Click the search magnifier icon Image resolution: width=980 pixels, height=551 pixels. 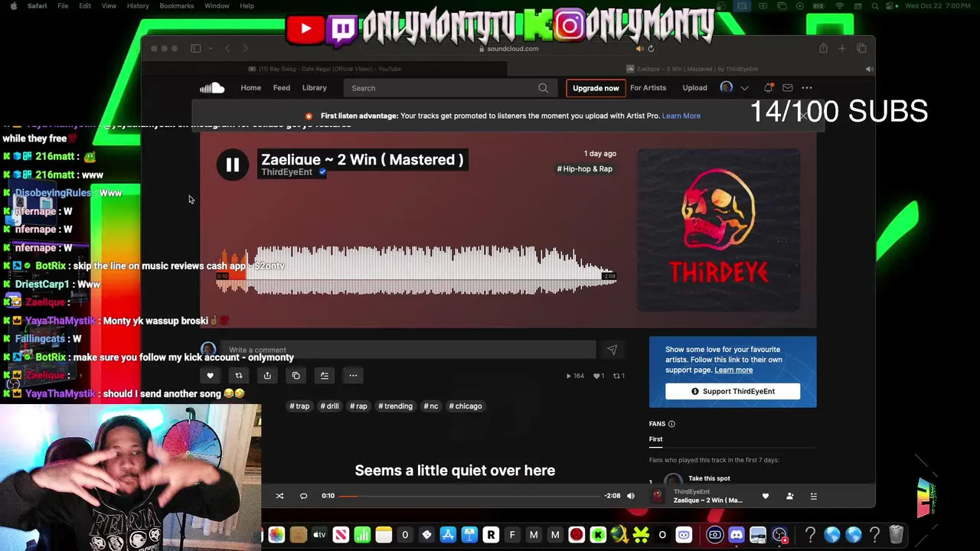coord(543,88)
